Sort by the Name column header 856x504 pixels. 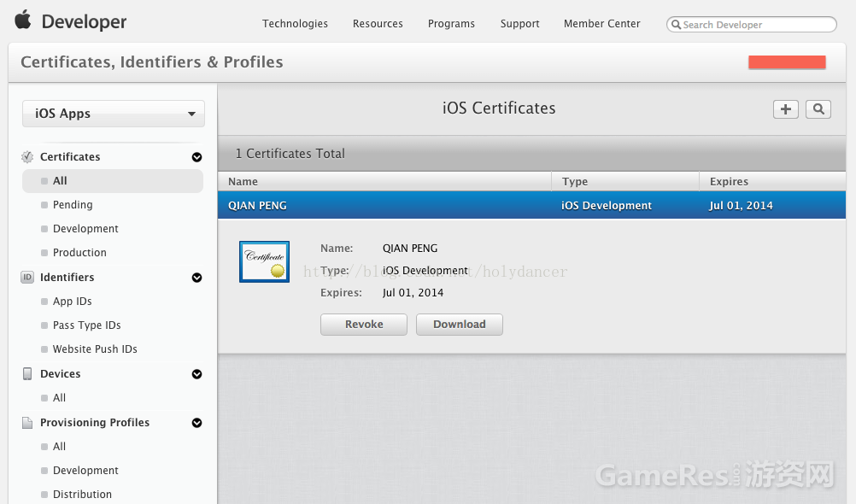[x=384, y=181]
